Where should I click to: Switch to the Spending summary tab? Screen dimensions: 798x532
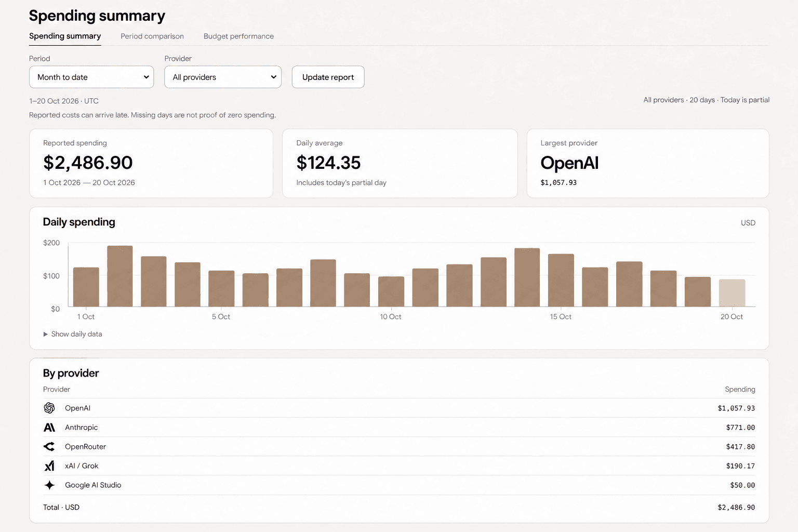(65, 36)
